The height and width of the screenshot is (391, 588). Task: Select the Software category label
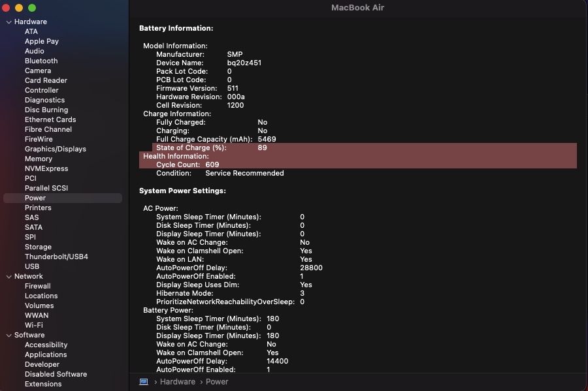[x=29, y=335]
